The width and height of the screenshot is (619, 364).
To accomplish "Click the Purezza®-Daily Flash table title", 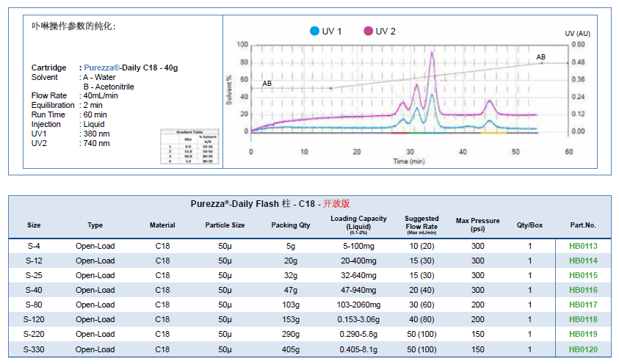I will tap(270, 203).
